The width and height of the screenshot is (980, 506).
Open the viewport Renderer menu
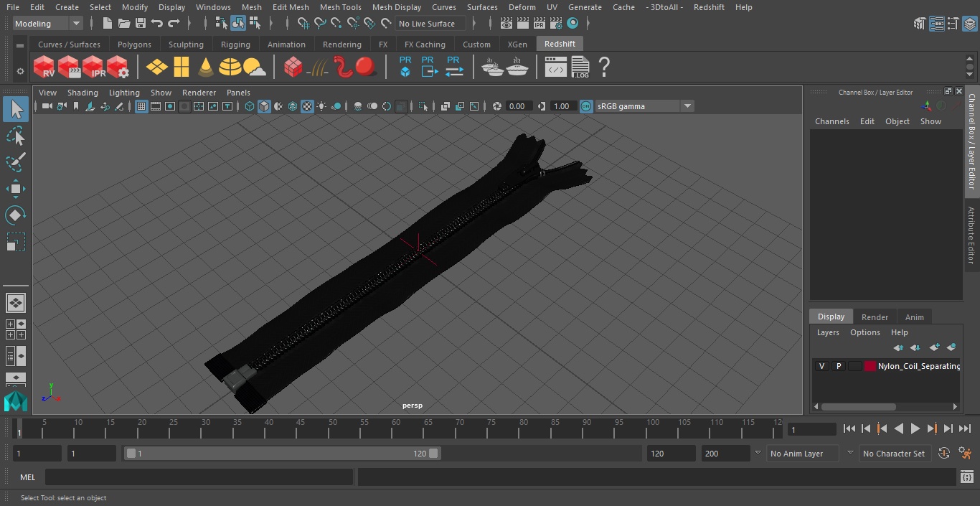(199, 93)
